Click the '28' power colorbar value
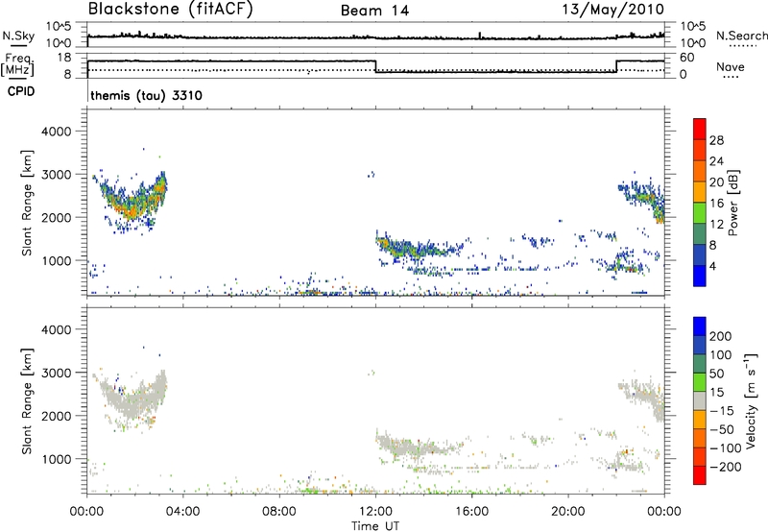768x532 pixels. (x=716, y=140)
